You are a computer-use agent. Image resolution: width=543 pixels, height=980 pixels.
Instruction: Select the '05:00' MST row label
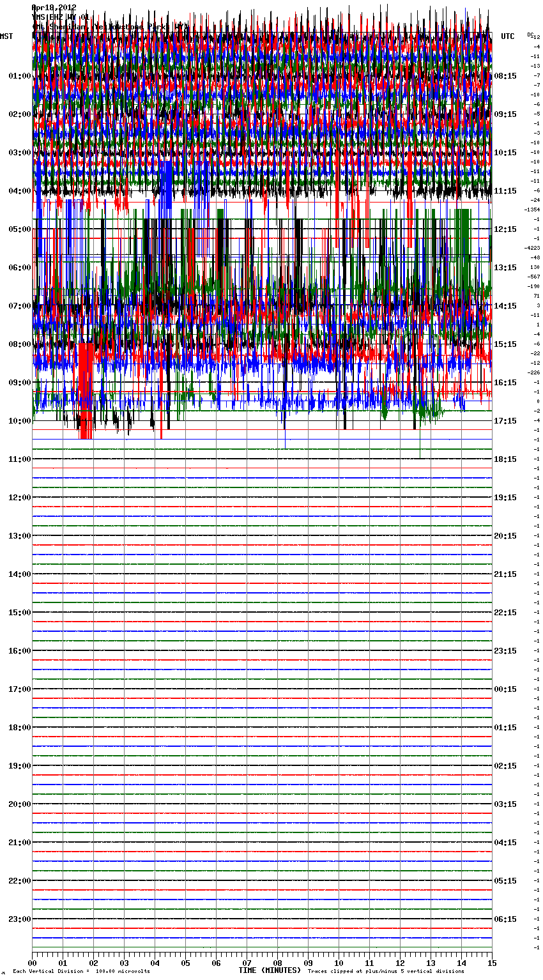pos(20,229)
